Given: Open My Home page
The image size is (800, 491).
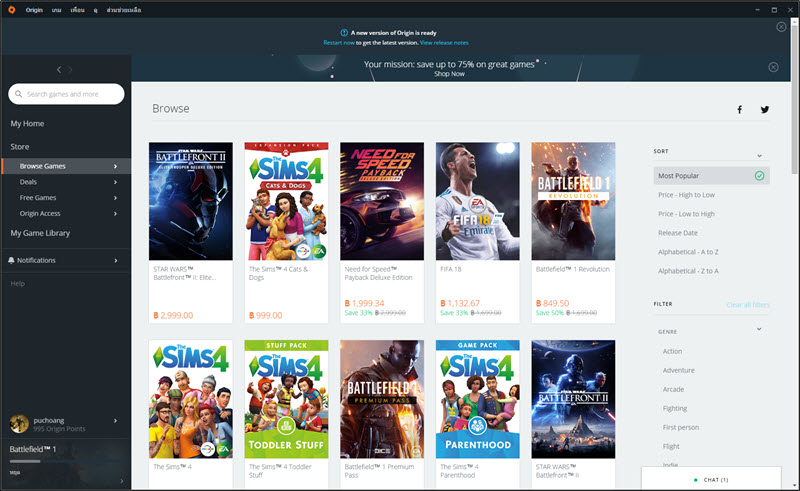Looking at the screenshot, I should click(27, 124).
